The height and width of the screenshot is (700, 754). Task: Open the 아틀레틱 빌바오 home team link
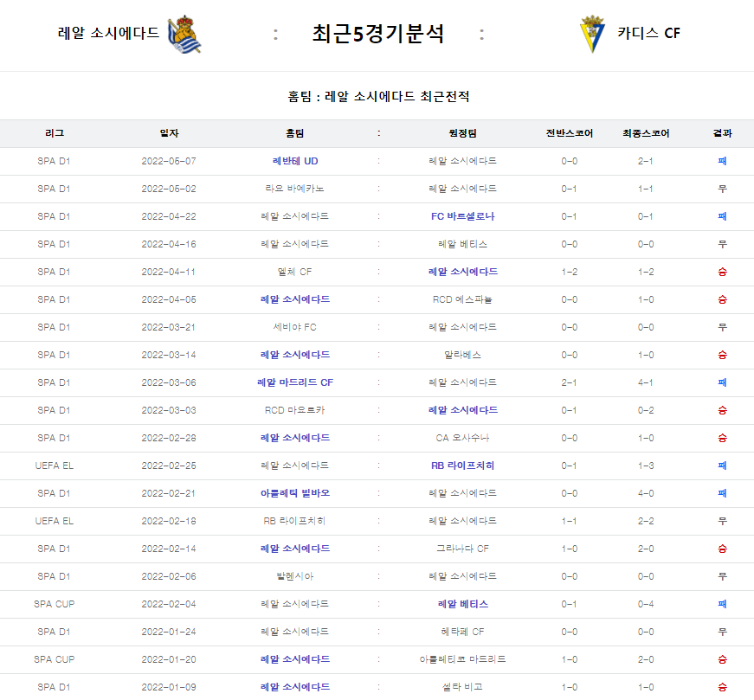coord(295,493)
